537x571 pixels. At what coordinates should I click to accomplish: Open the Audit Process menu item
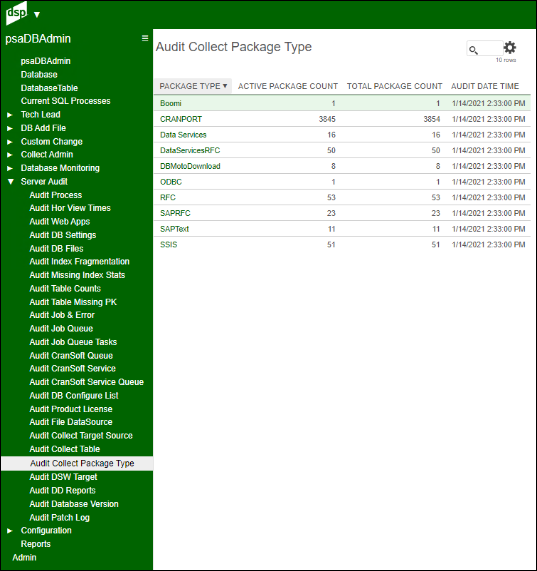[x=56, y=195]
